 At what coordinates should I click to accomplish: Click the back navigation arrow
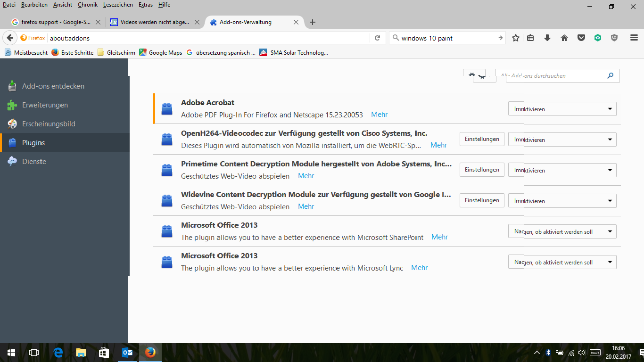tap(9, 38)
